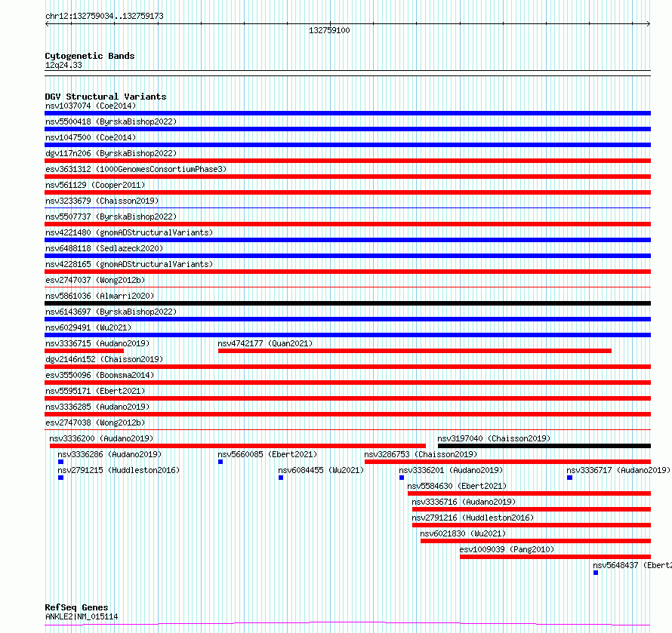672x633 pixels.
Task: Click the nsv1037074 (Coe2014) variant label
Action: click(x=91, y=106)
